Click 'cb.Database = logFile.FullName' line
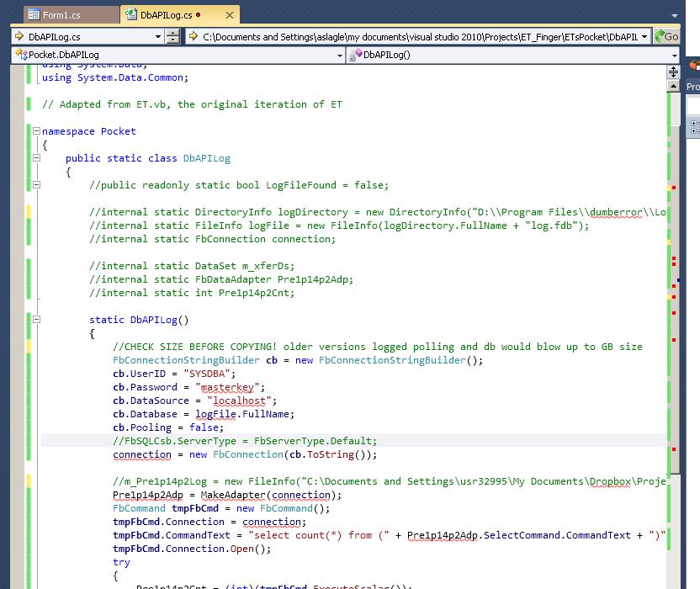The width and height of the screenshot is (700, 589). point(204,414)
